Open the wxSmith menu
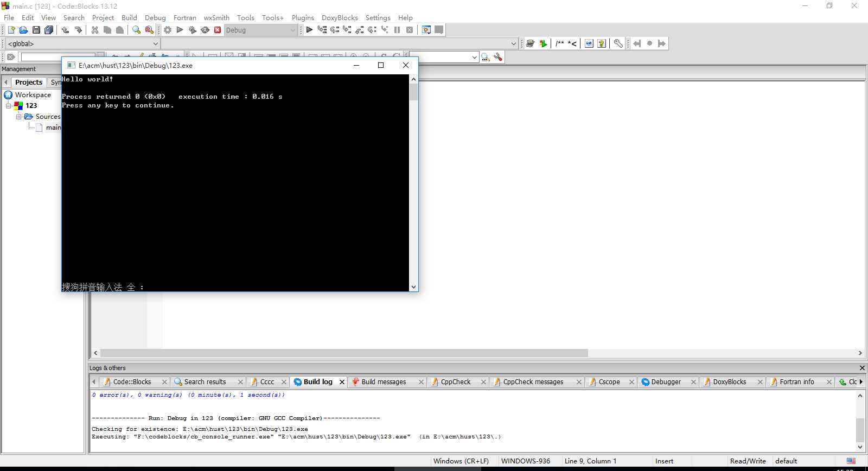This screenshot has width=868, height=471. [216, 17]
